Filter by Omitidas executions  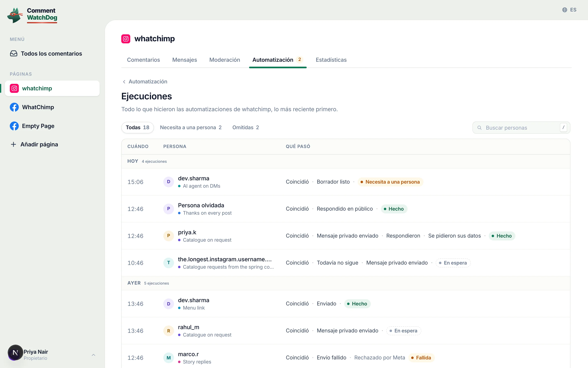(246, 128)
